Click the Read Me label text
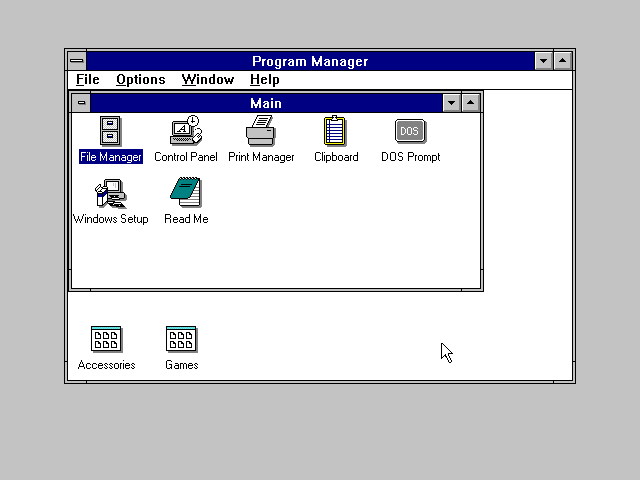640x480 pixels. (186, 219)
